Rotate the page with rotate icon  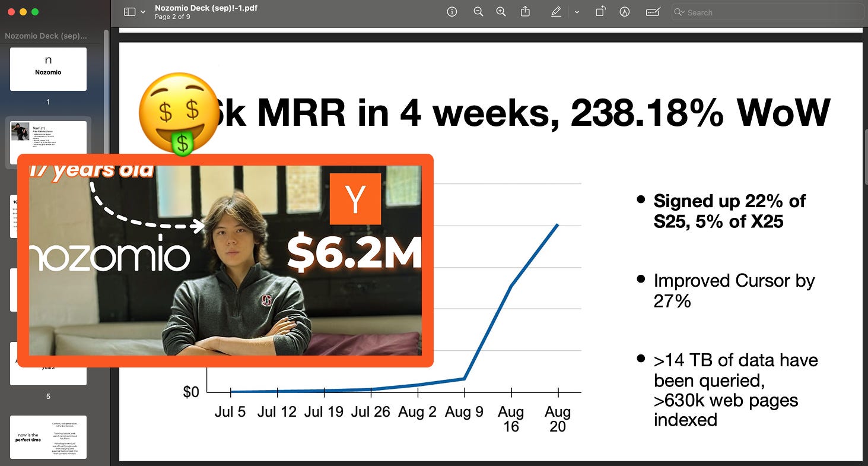(600, 12)
